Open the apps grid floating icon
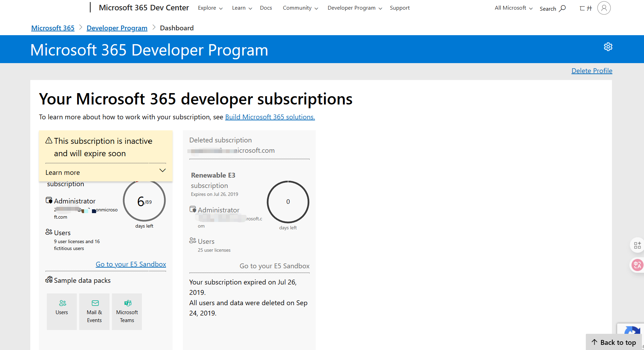 coord(637,245)
